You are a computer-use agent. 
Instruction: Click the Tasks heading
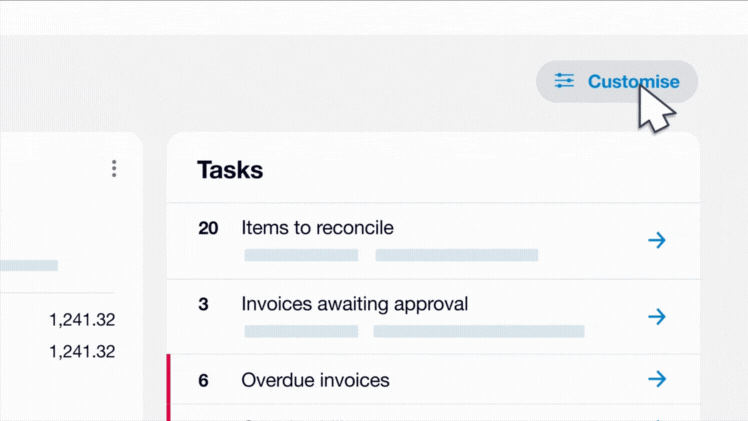230,170
